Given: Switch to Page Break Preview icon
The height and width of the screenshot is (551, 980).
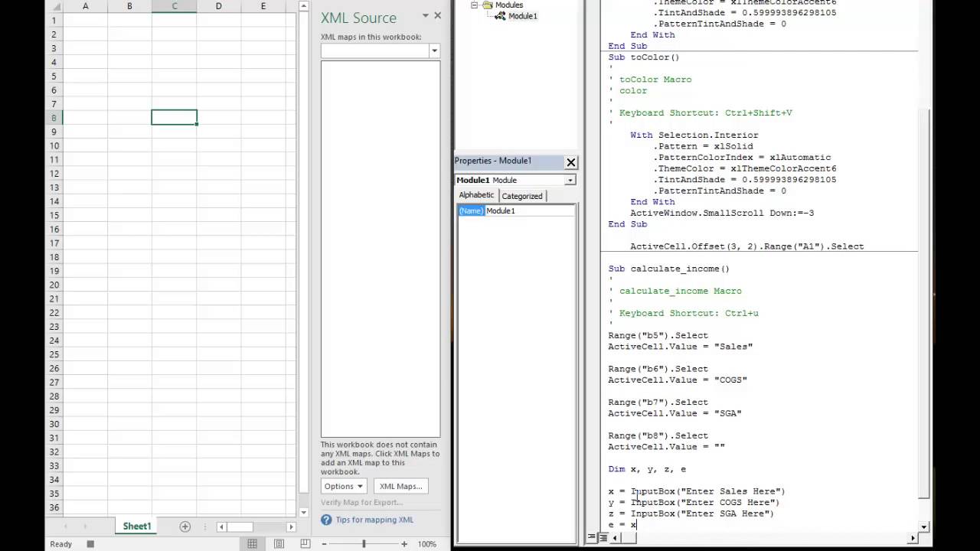Looking at the screenshot, I should coord(305,544).
